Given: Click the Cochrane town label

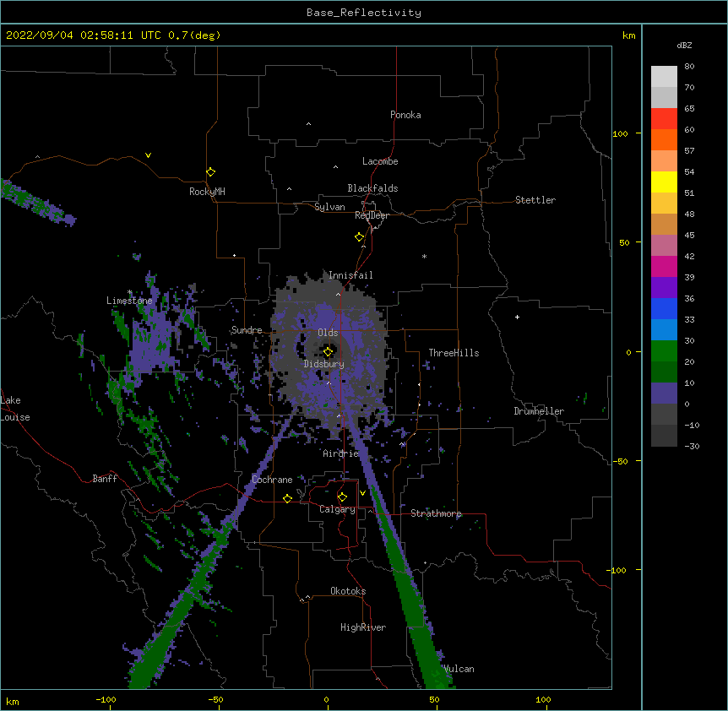Looking at the screenshot, I should 272,480.
